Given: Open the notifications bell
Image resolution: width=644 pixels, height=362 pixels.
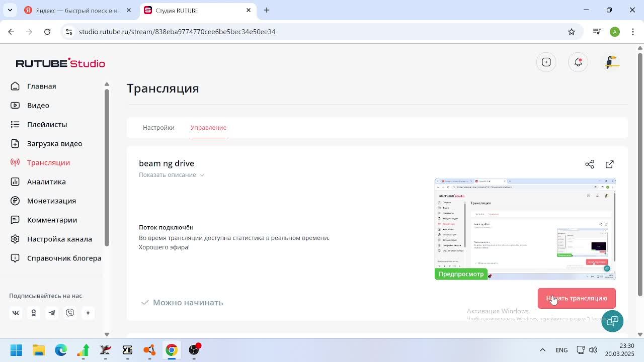Looking at the screenshot, I should pos(578,62).
